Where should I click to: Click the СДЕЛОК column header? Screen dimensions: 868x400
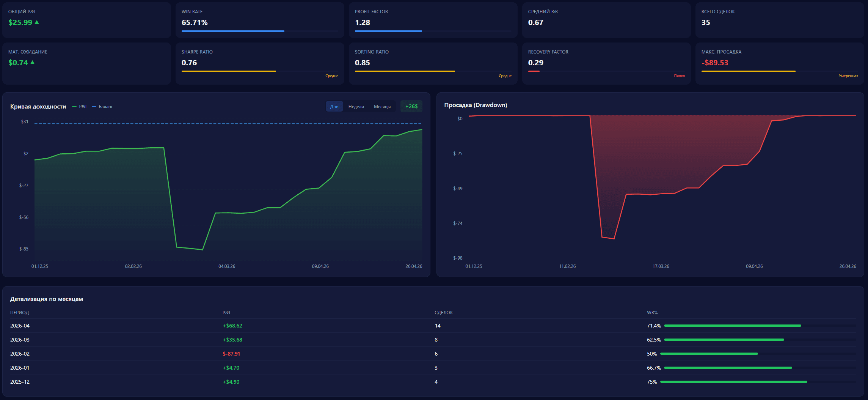(x=444, y=313)
